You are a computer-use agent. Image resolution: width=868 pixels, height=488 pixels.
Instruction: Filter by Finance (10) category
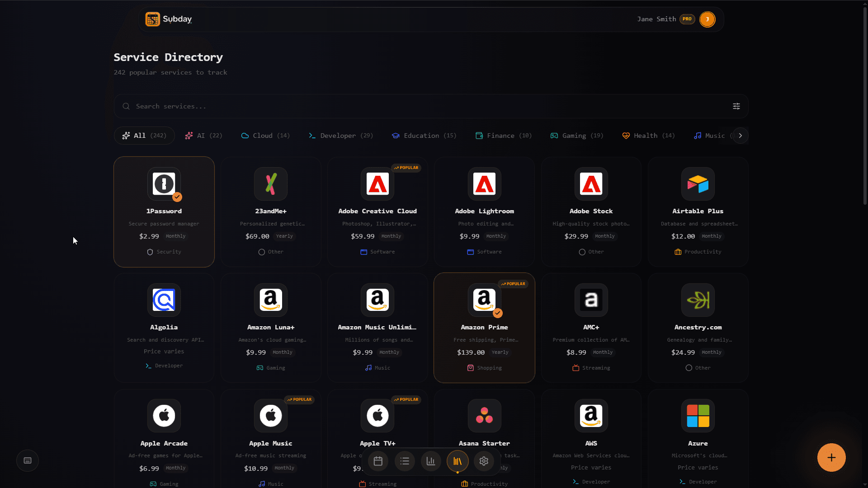pos(504,136)
